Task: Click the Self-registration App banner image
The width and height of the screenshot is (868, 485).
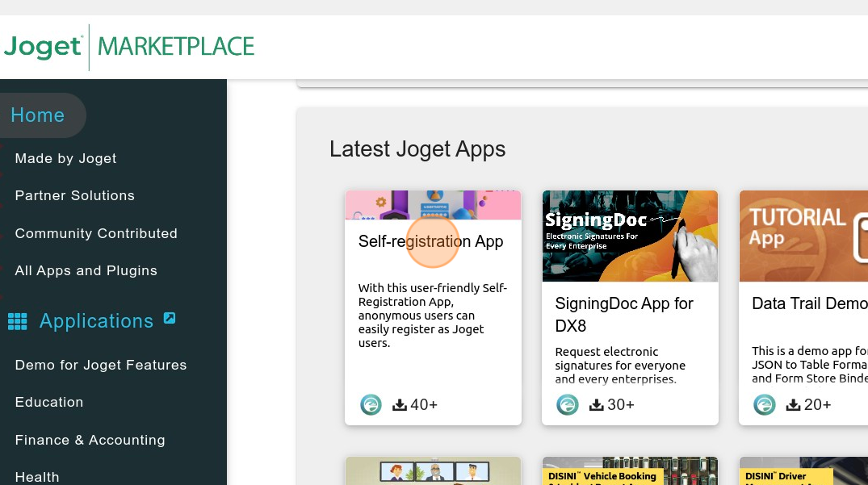Action: click(433, 205)
